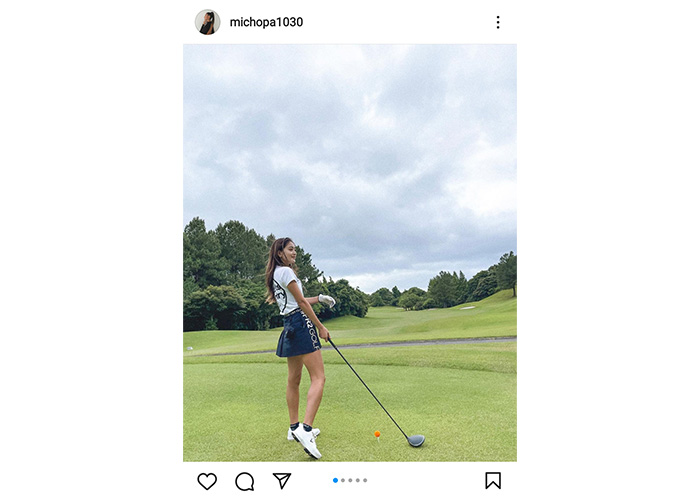Tap the white glove on golfer's hand
The width and height of the screenshot is (700, 500).
coord(327,300)
